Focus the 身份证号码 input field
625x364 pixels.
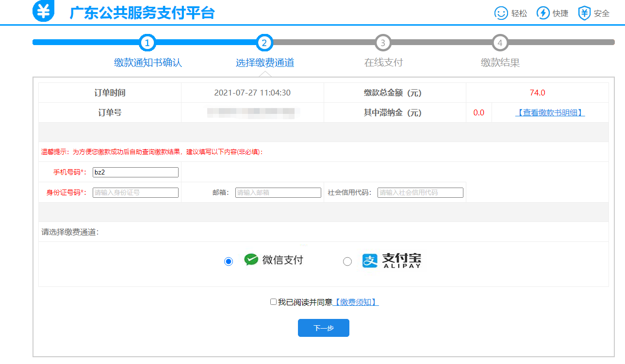click(135, 192)
